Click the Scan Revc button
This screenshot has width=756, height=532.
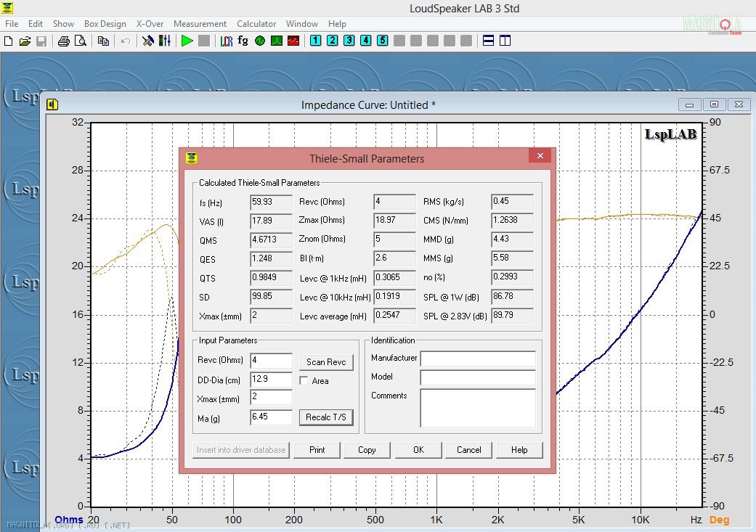(x=326, y=362)
